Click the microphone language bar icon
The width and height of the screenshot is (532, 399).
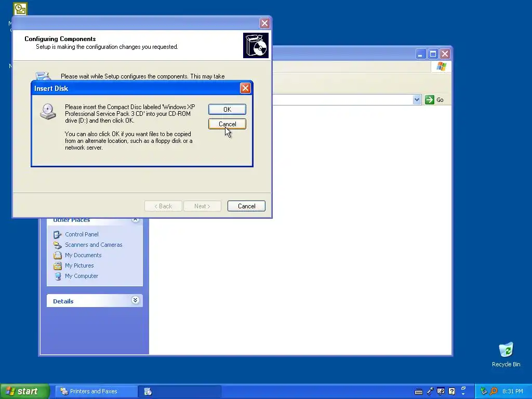[x=430, y=391]
